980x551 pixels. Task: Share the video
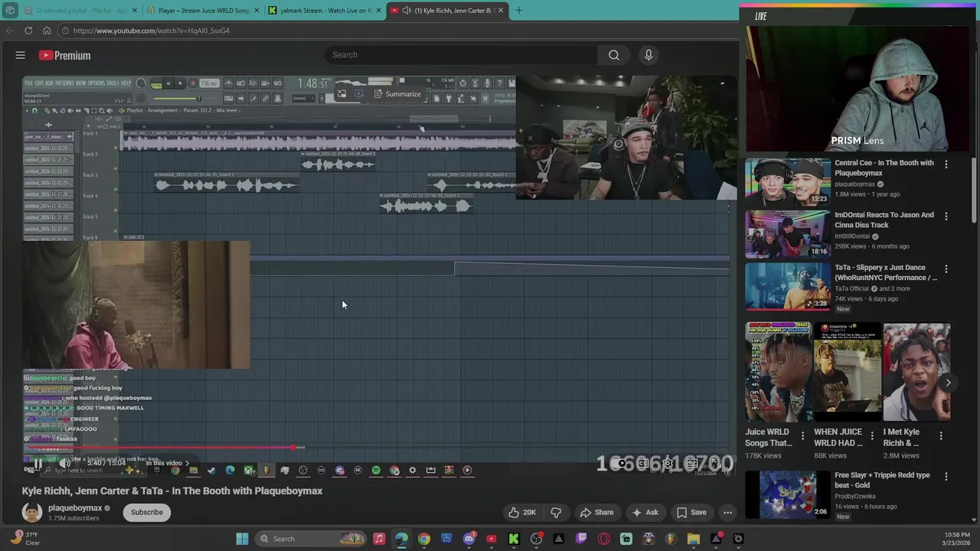click(x=596, y=512)
